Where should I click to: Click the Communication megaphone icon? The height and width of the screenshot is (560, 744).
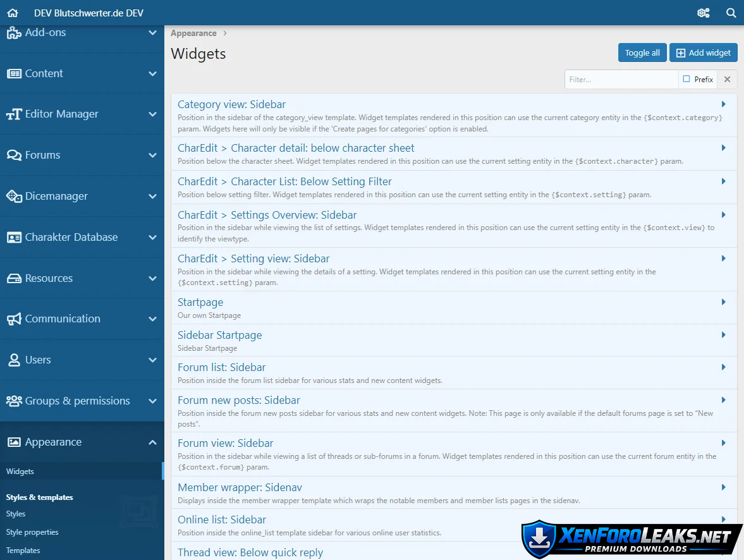pyautogui.click(x=14, y=319)
